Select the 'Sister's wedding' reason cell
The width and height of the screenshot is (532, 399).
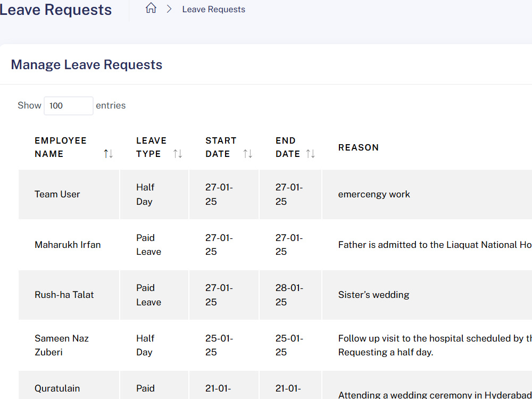(373, 295)
